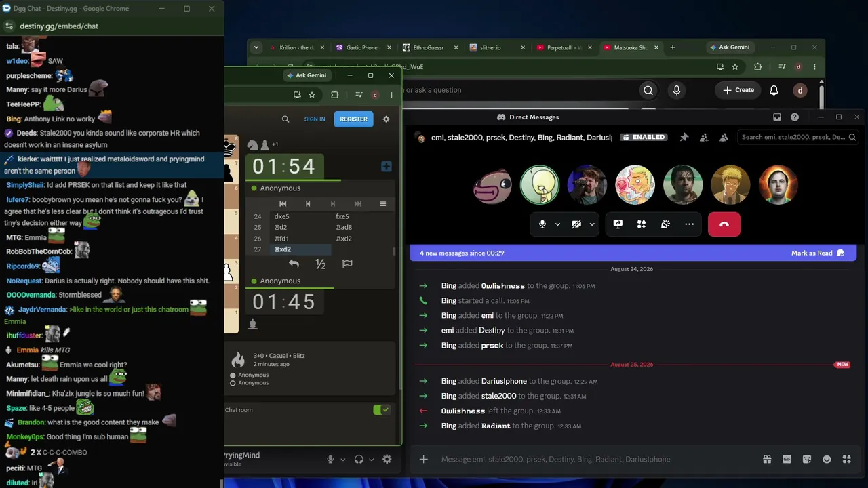Deafen audio in Discord user panel
Viewport: 868px width, 488px height.
359,460
